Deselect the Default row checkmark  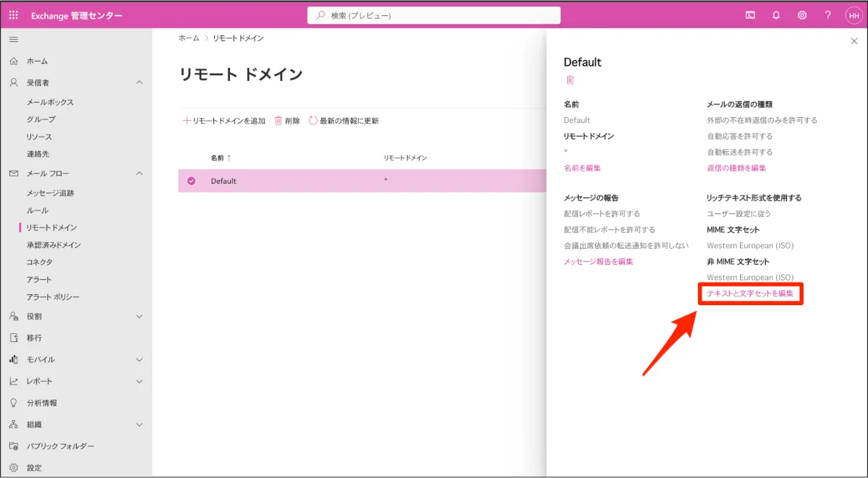tap(192, 181)
